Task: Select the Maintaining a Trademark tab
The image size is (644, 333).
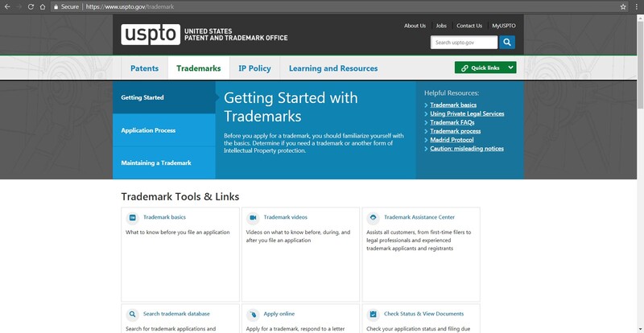Action: click(164, 162)
